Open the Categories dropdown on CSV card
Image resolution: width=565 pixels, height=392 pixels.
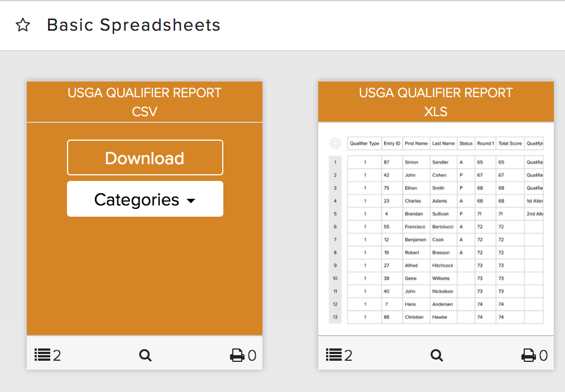(145, 199)
